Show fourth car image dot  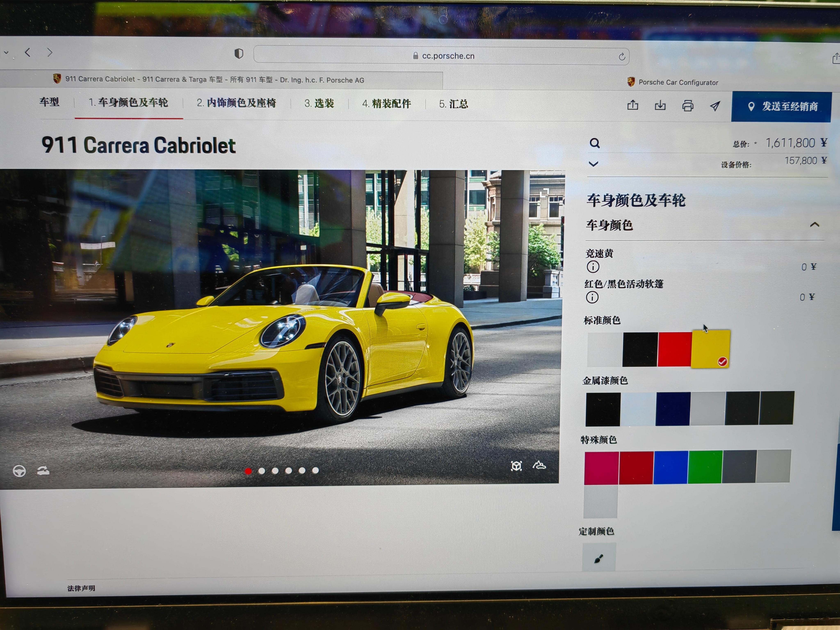(289, 470)
